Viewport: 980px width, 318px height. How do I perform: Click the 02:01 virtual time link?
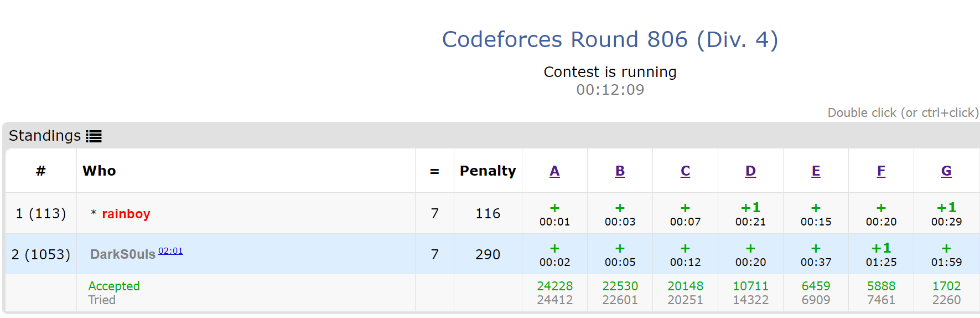pos(170,251)
